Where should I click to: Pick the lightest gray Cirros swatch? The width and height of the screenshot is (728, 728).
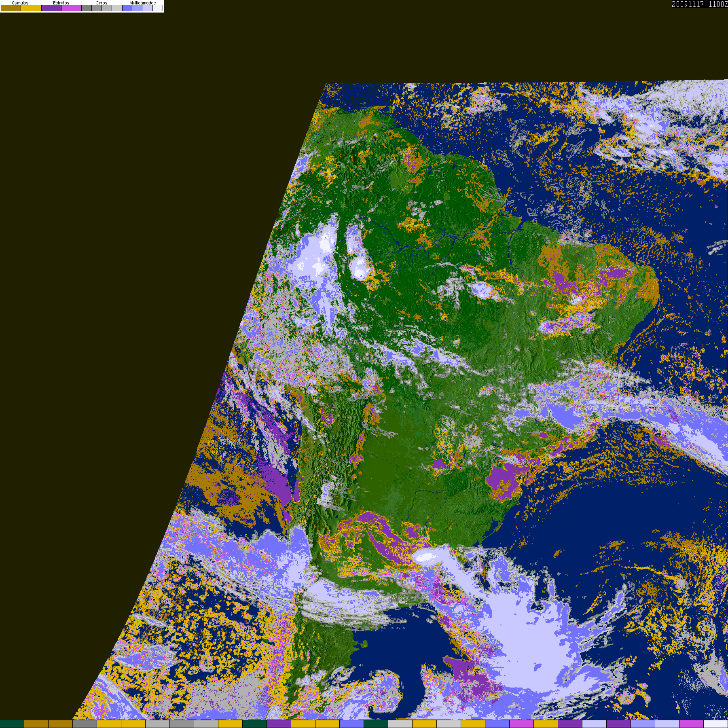point(117,8)
